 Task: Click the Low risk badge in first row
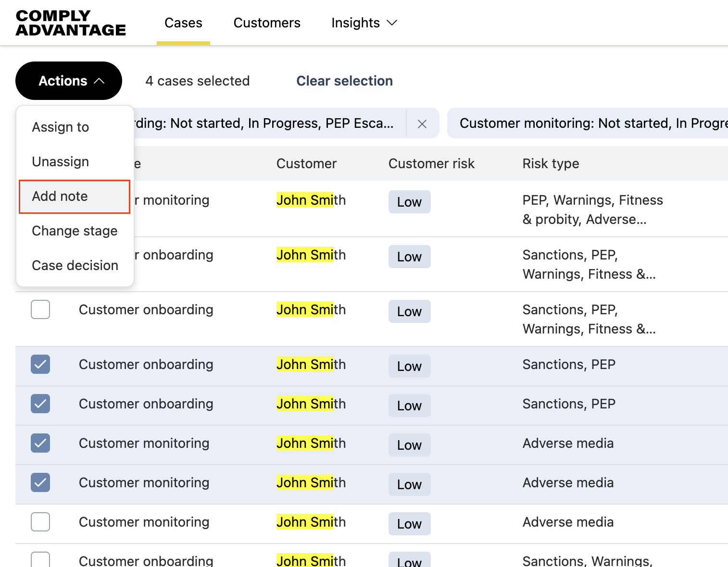coord(409,202)
